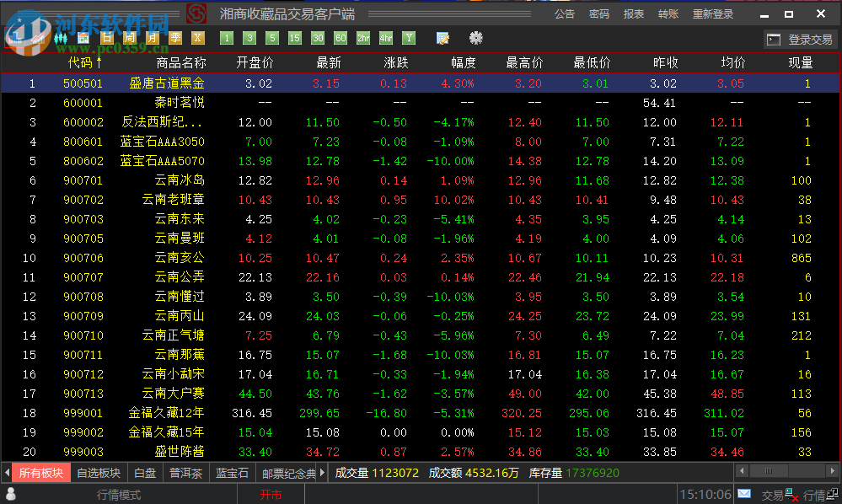842x504 pixels.
Task: Switch to quarterly chart (季) period
Action: pyautogui.click(x=175, y=38)
